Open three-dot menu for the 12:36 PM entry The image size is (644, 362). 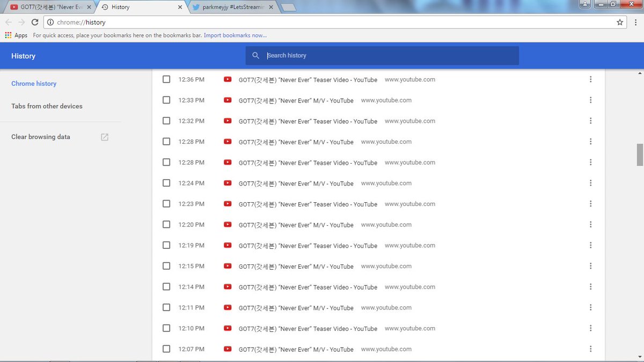tap(590, 79)
